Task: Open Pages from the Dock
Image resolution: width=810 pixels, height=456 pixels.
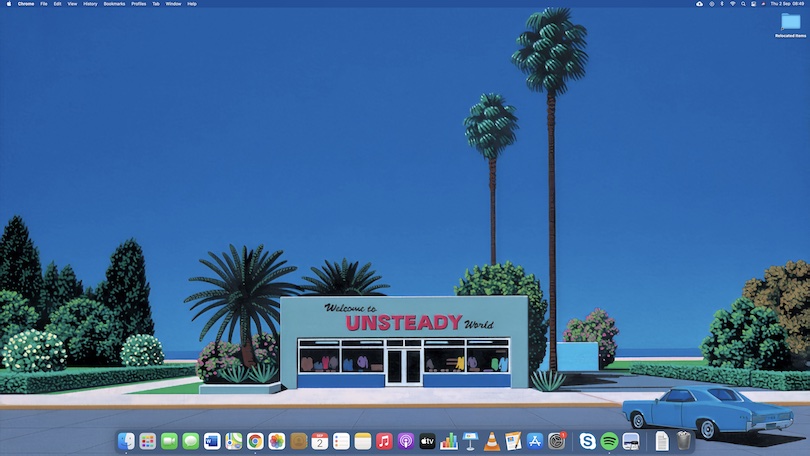Action: (513, 442)
